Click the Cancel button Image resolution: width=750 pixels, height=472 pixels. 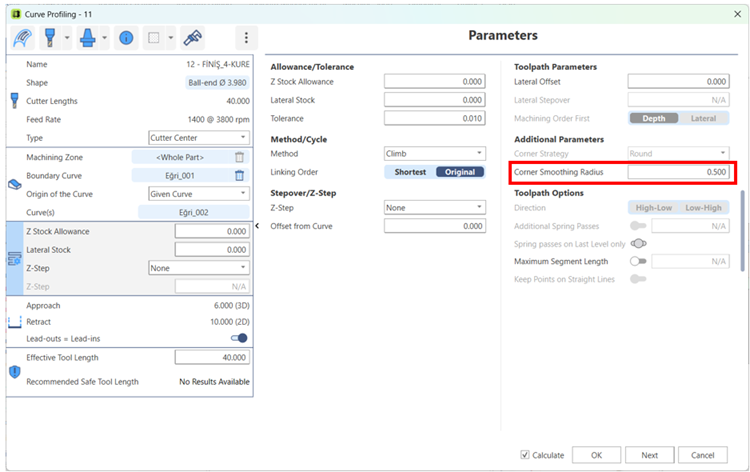(703, 455)
